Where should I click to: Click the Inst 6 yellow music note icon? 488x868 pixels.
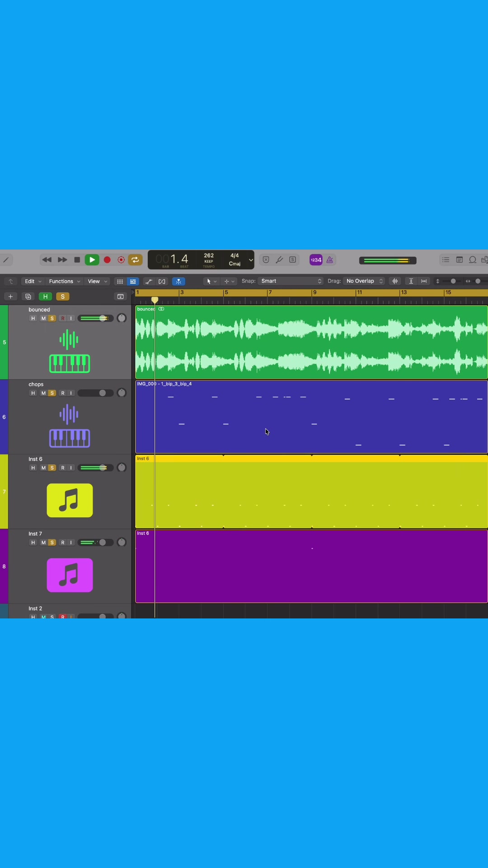tap(70, 500)
